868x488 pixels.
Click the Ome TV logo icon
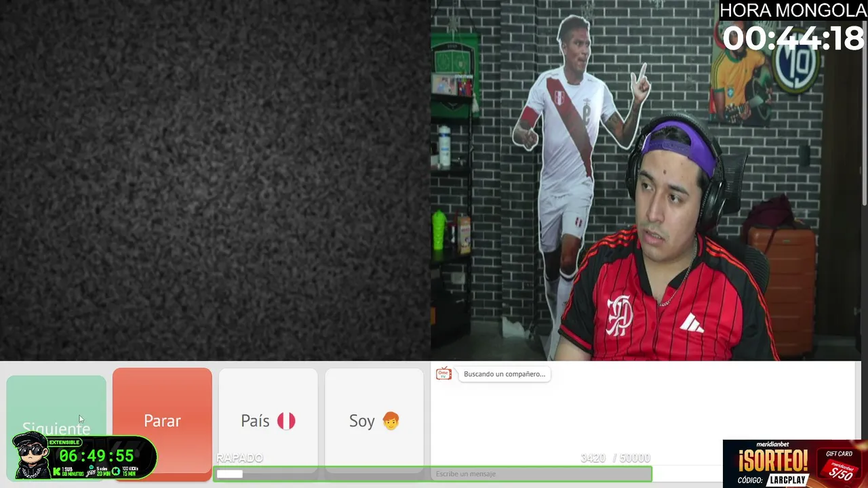coord(443,374)
